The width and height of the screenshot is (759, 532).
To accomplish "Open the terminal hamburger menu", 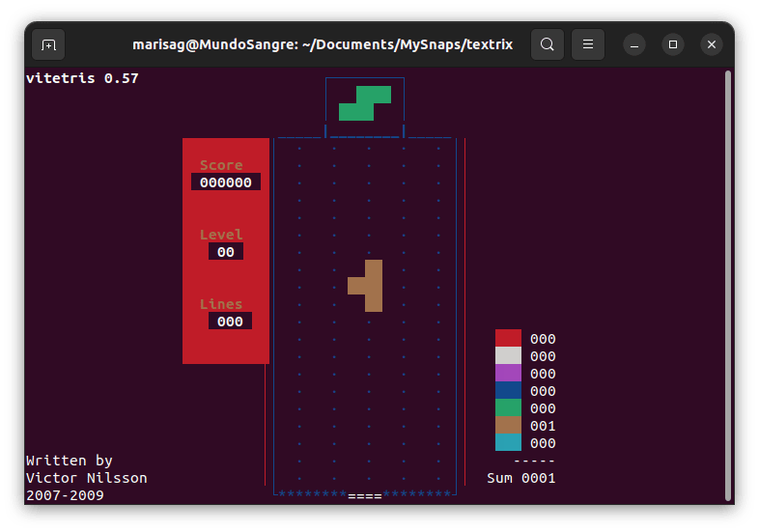I will 588,44.
